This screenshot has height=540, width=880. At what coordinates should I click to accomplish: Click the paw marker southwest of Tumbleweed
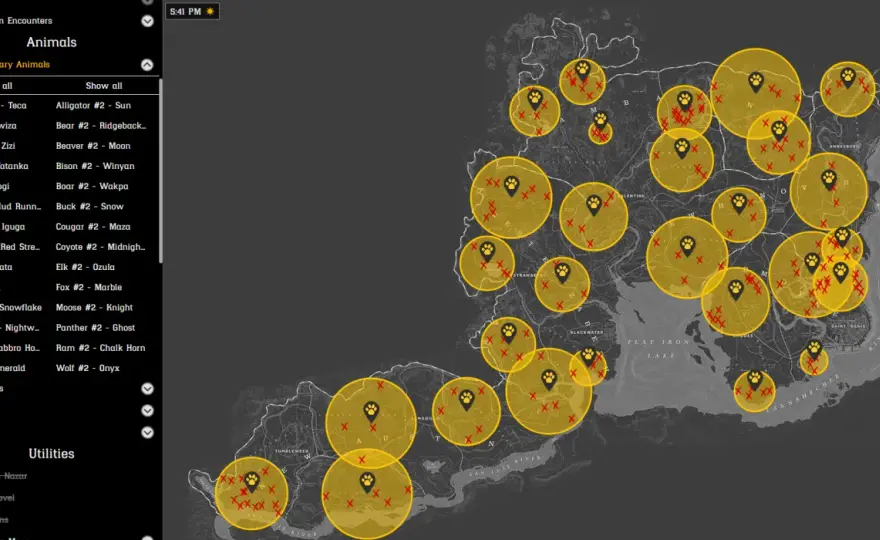coord(251,482)
